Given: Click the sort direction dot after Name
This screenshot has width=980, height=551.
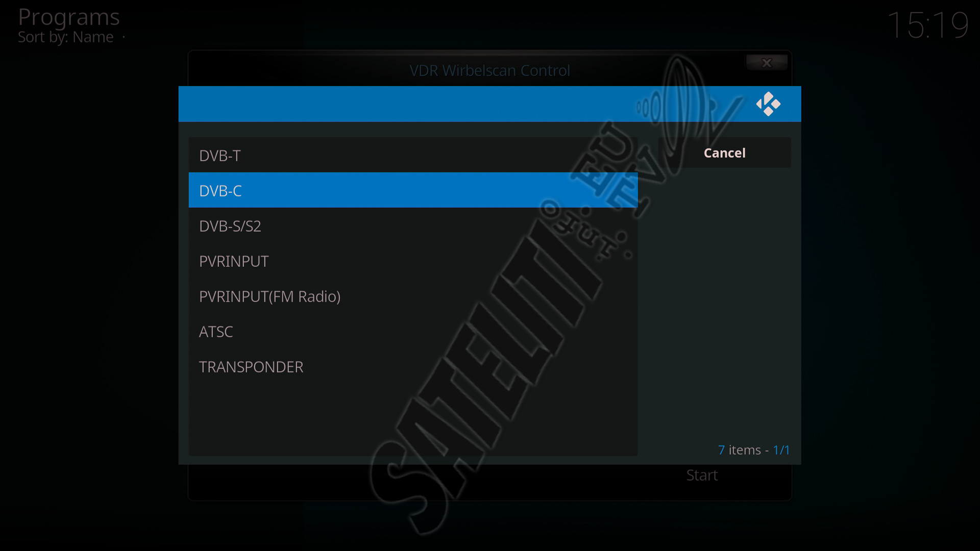Looking at the screenshot, I should pyautogui.click(x=124, y=37).
